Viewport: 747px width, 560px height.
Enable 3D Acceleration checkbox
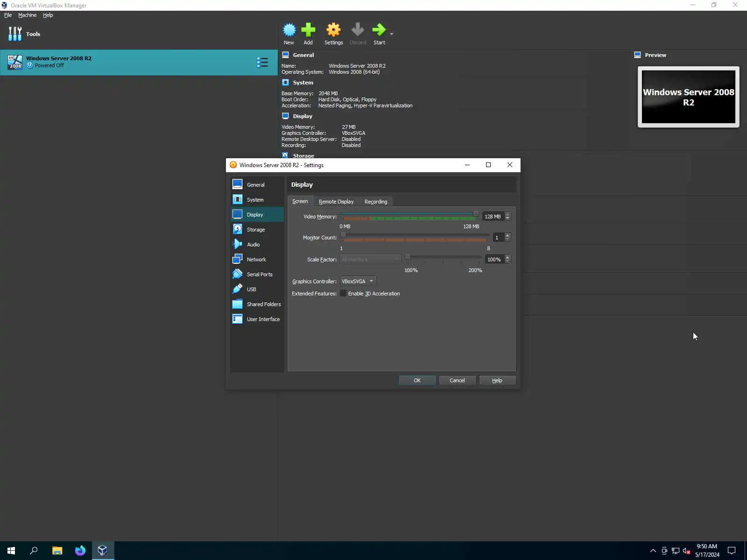coord(343,294)
